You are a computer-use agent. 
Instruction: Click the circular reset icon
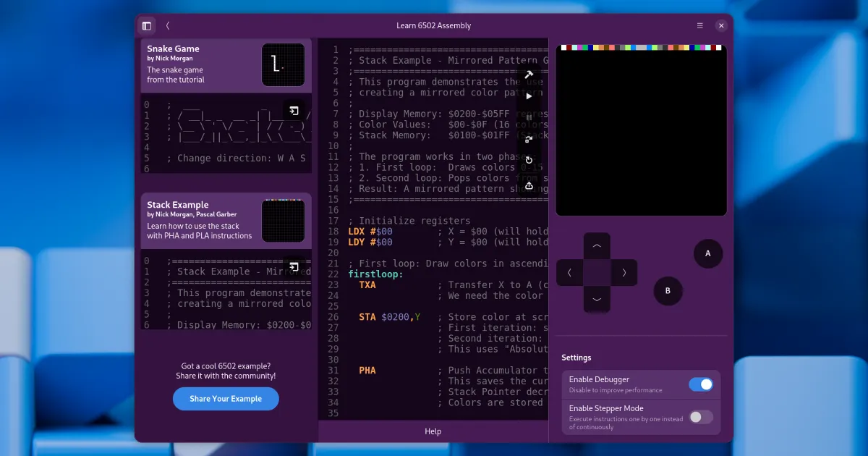[529, 161]
